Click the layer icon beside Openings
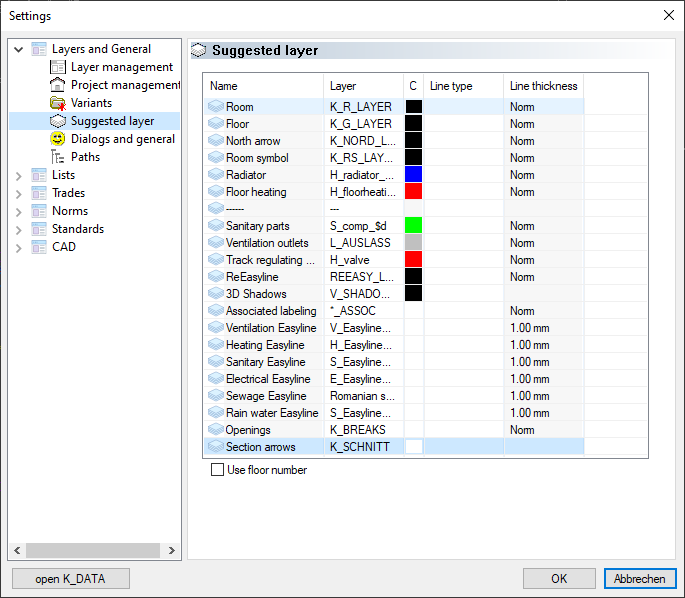Screen dimensions: 685x598 [x=216, y=430]
